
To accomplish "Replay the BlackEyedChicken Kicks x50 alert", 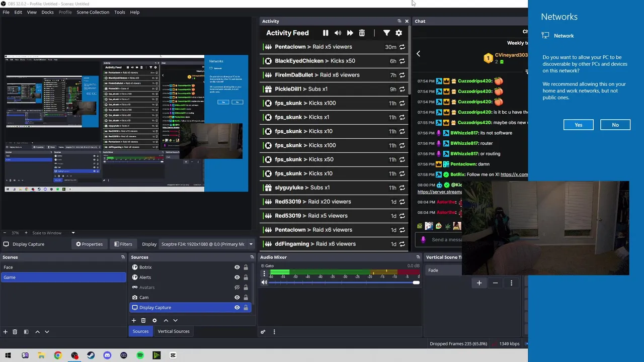I will pyautogui.click(x=402, y=61).
